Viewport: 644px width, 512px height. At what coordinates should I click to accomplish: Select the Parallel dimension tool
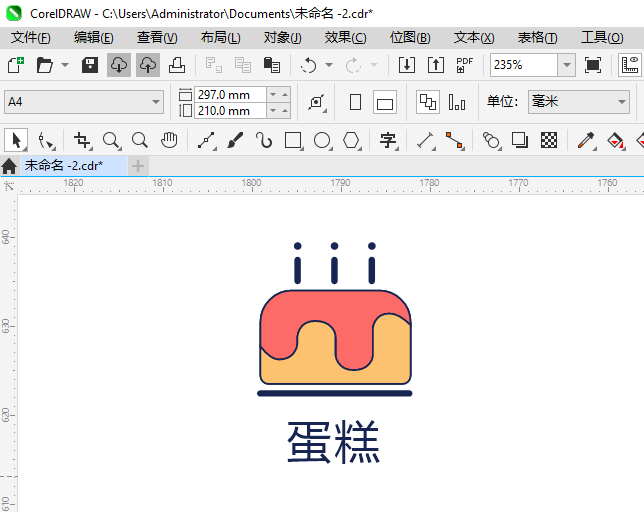(426, 140)
